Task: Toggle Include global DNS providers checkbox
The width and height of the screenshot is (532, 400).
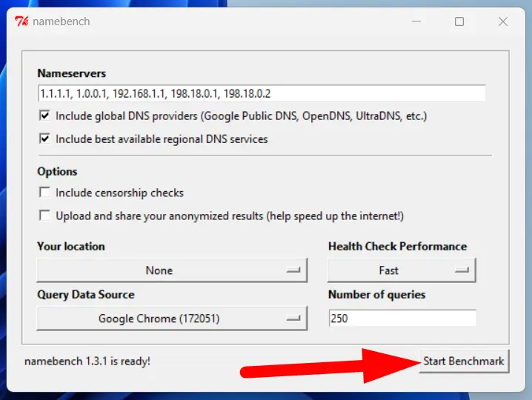Action: [x=44, y=116]
